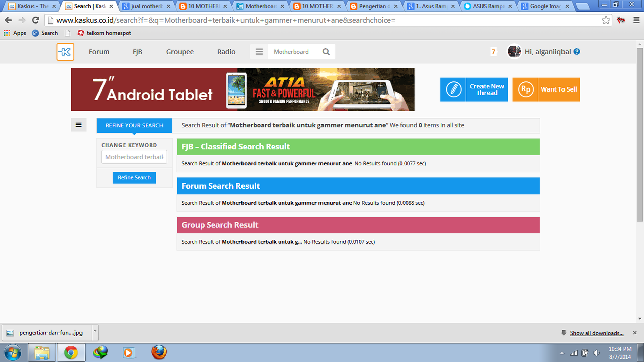Click the blue help question mark icon
The height and width of the screenshot is (362, 644).
pos(577,52)
